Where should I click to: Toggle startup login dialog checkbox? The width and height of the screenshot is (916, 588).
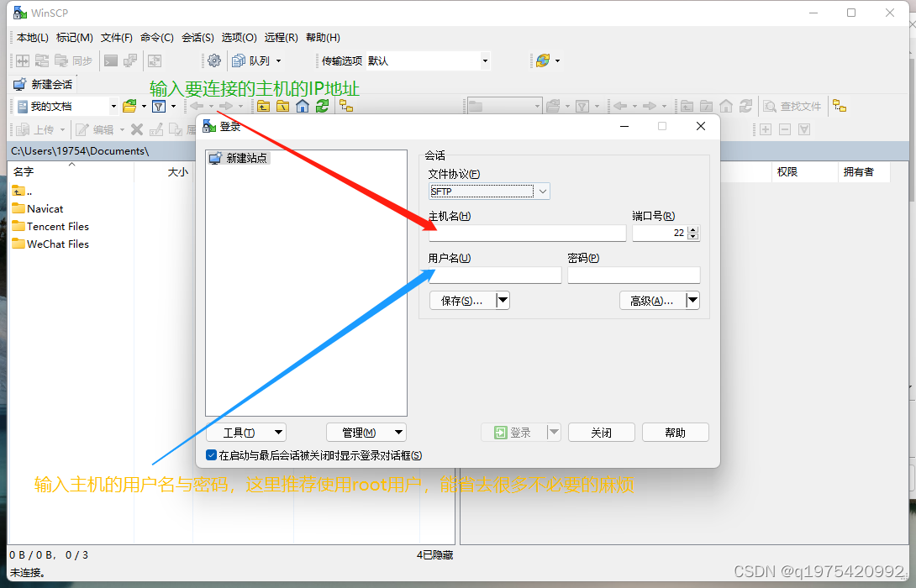tap(212, 455)
